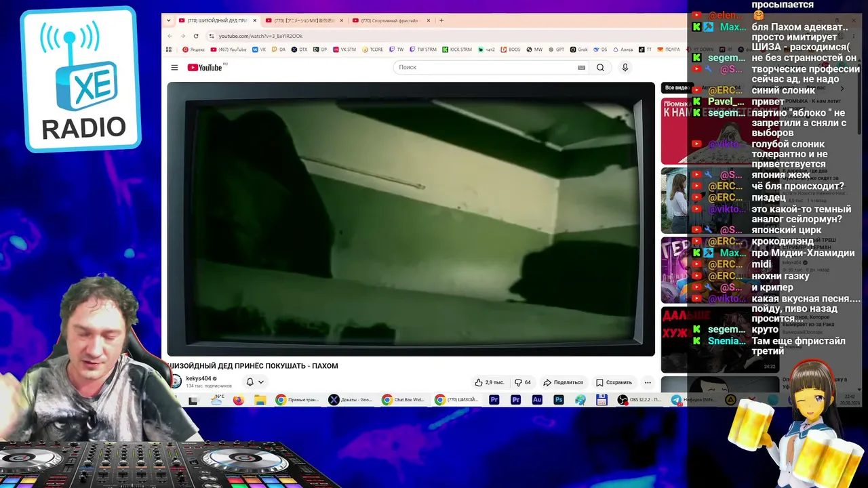Open Adobe Audition from the taskbar

537,400
